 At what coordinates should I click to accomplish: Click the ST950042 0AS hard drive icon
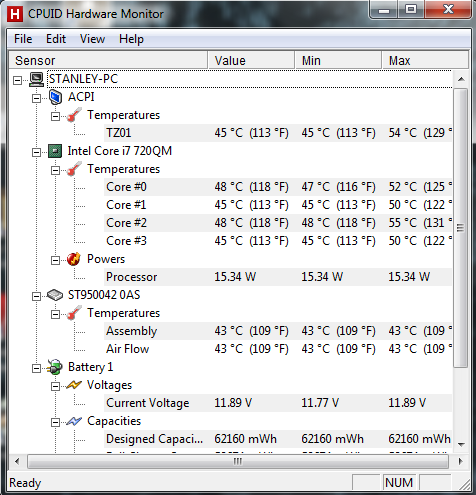coord(55,295)
